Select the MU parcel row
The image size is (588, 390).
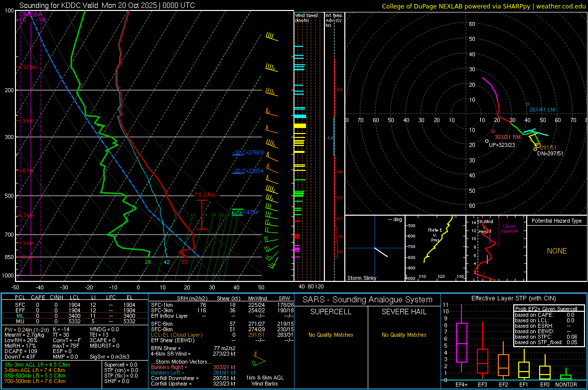point(75,321)
